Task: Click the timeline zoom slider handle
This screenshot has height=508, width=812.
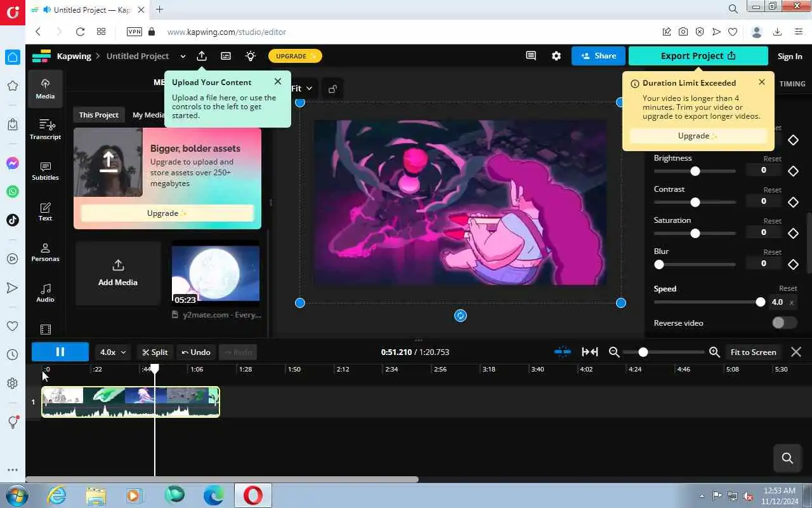Action: pyautogui.click(x=643, y=352)
